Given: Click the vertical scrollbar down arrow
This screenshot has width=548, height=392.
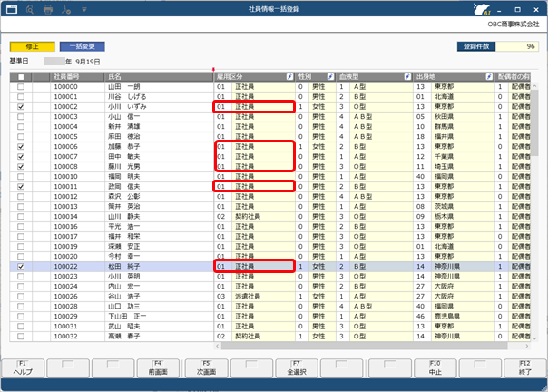Looking at the screenshot, I should (x=534, y=338).
